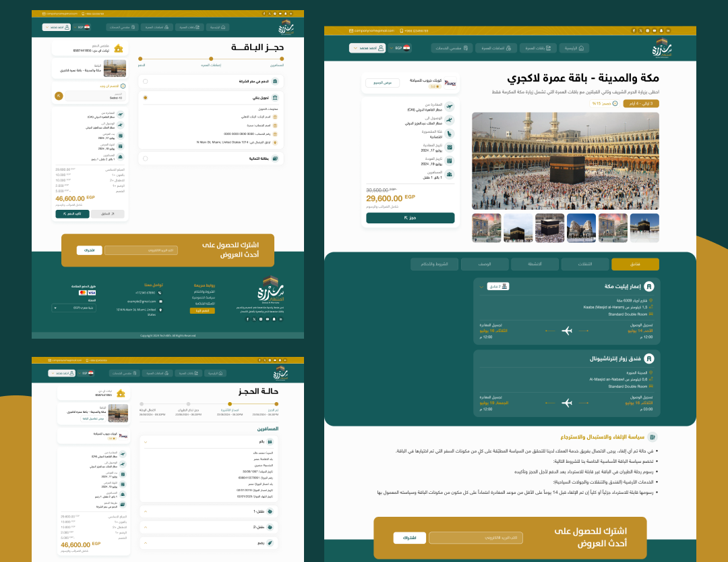Select bank transfer (تحويل بنكي) payment option

[146, 98]
